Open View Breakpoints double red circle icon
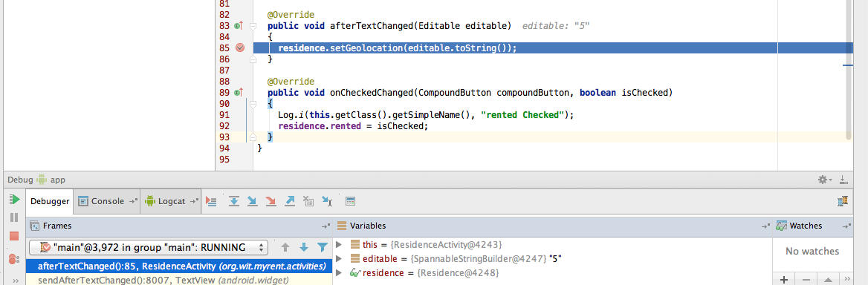Viewport: 868px width, 285px height. pyautogui.click(x=14, y=258)
